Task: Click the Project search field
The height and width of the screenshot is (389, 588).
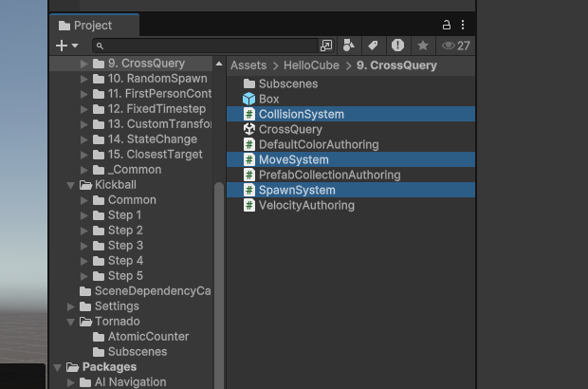Action: 206,46
